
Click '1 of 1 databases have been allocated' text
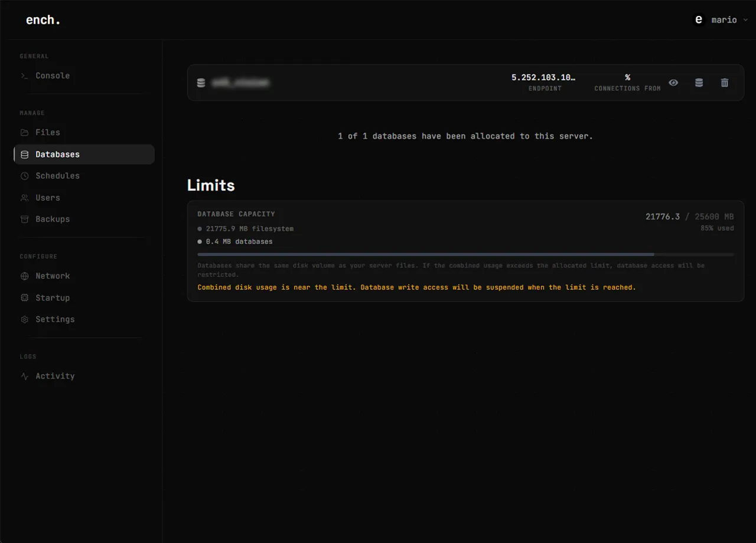coord(465,136)
